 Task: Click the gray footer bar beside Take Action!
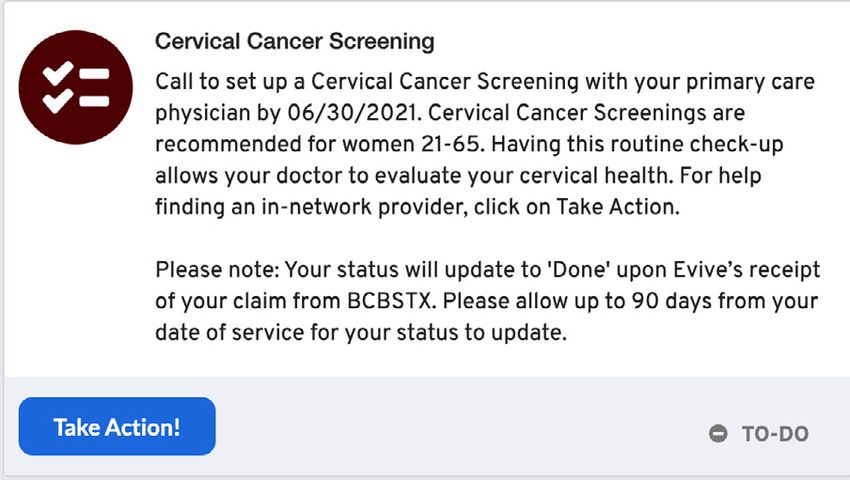coord(461,427)
